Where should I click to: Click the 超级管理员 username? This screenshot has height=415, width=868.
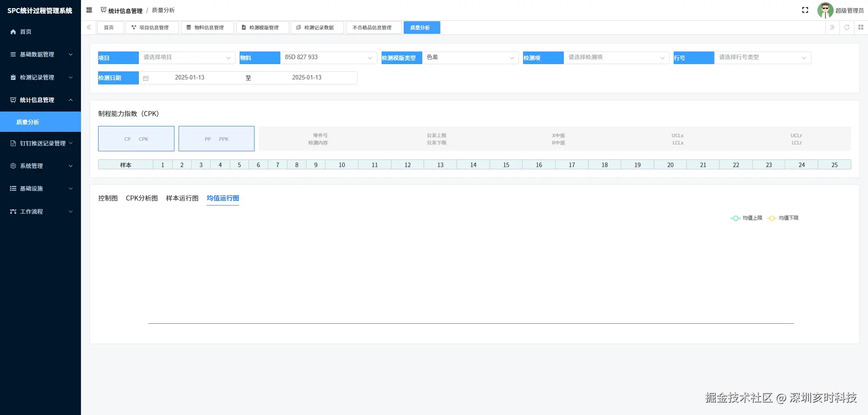(849, 10)
